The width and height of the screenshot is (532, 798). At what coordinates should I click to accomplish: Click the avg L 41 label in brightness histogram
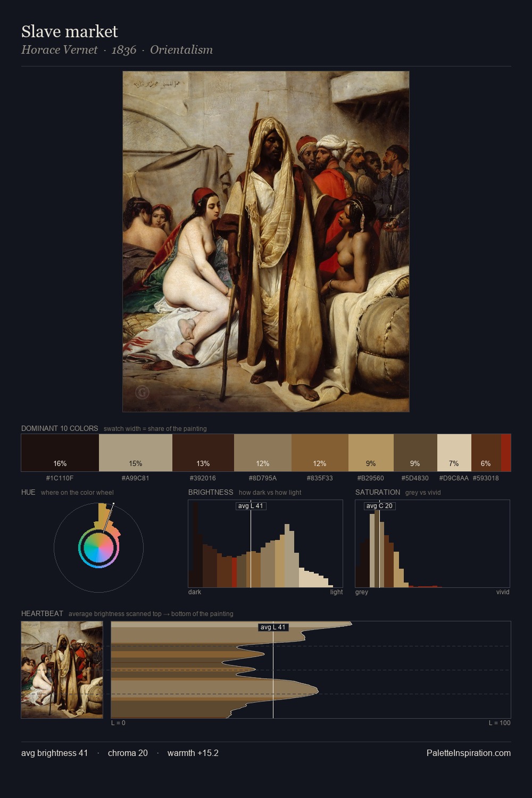point(251,506)
